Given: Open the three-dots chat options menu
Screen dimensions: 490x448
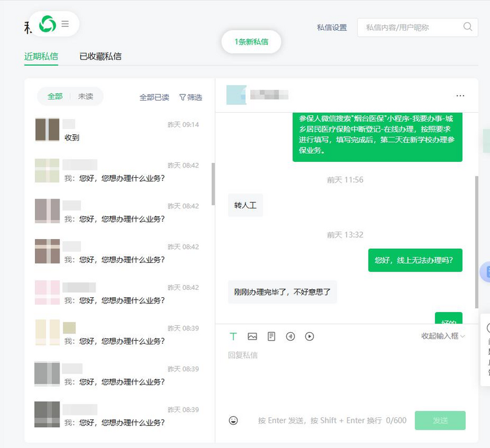Looking at the screenshot, I should pos(460,96).
